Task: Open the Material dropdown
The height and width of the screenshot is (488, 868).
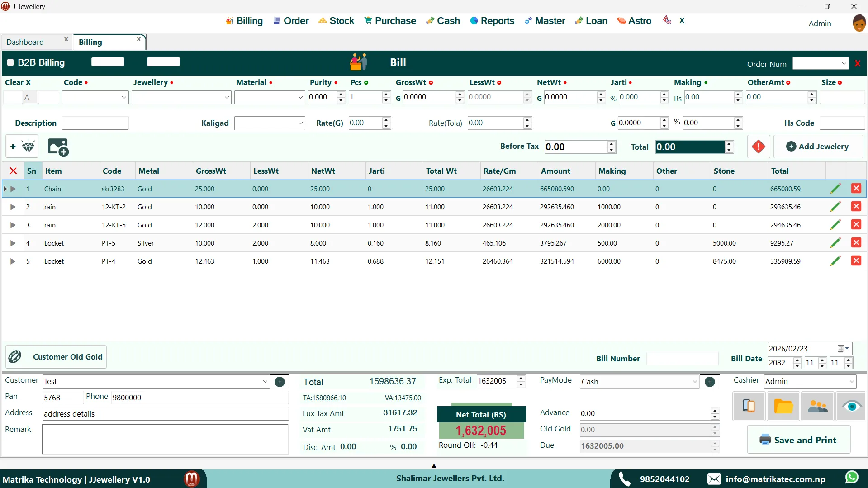Action: (x=300, y=97)
